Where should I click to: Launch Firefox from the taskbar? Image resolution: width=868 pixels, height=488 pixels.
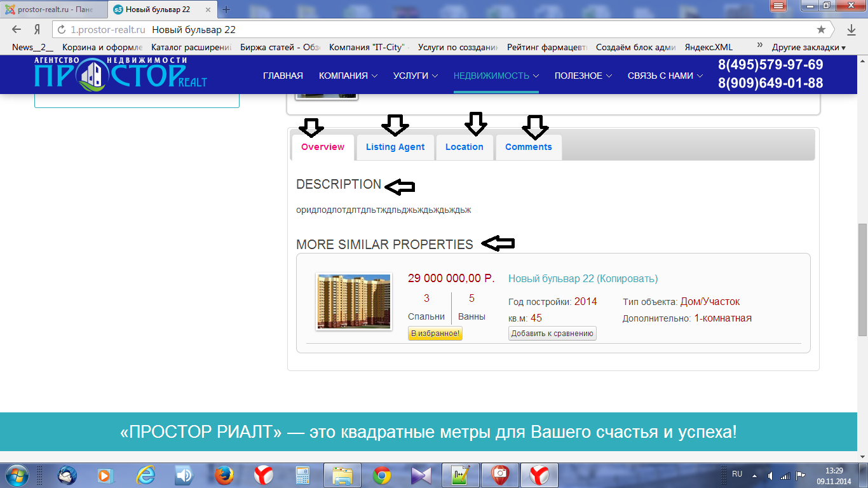[223, 475]
